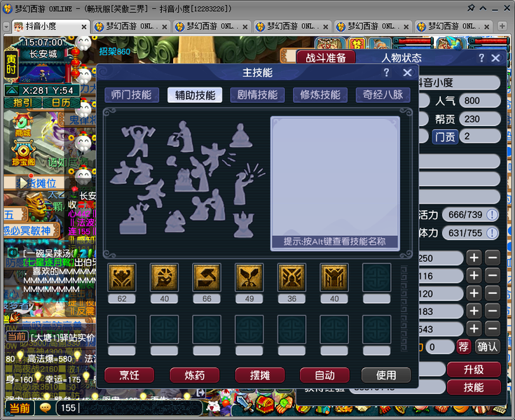515x420 pixels.
Task: Pin the game window with the pushpin icon
Action: coord(471,8)
